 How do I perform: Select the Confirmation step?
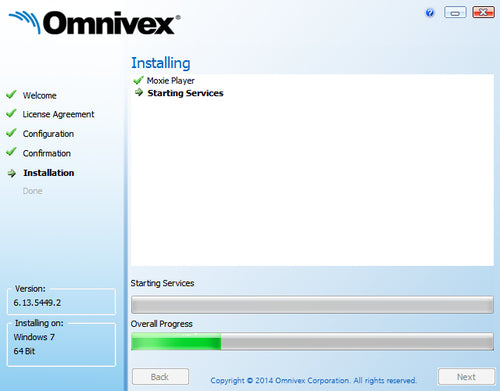click(47, 153)
